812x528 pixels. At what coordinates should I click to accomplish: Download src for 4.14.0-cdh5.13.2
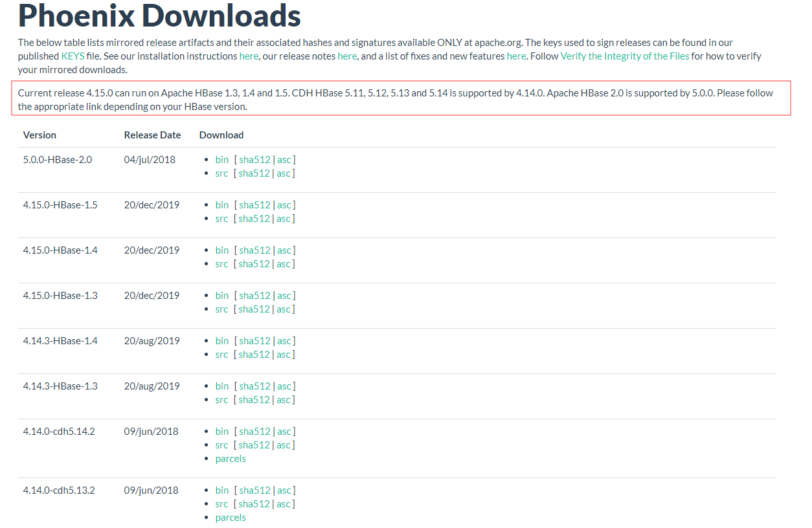[x=221, y=504]
